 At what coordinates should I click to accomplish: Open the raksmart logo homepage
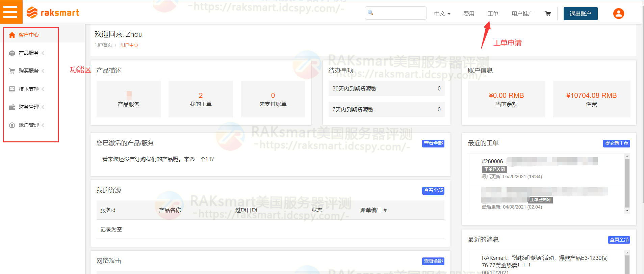53,12
